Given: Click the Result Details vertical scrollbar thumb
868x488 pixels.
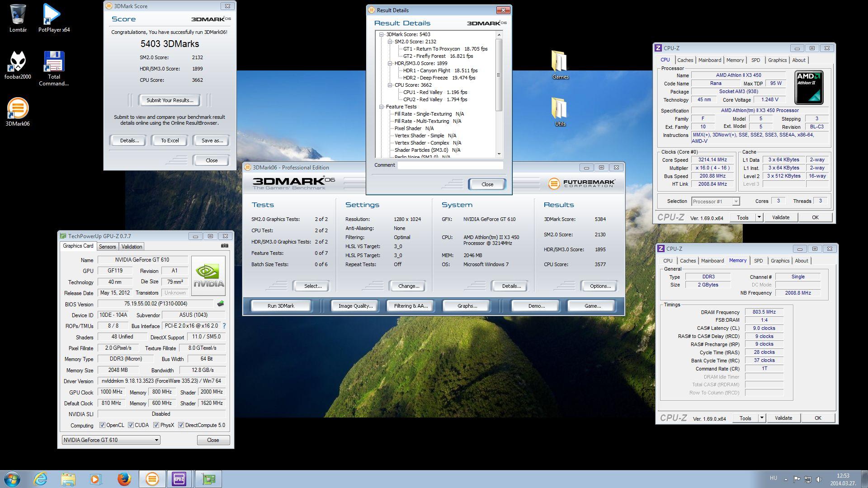Looking at the screenshot, I should pyautogui.click(x=499, y=75).
